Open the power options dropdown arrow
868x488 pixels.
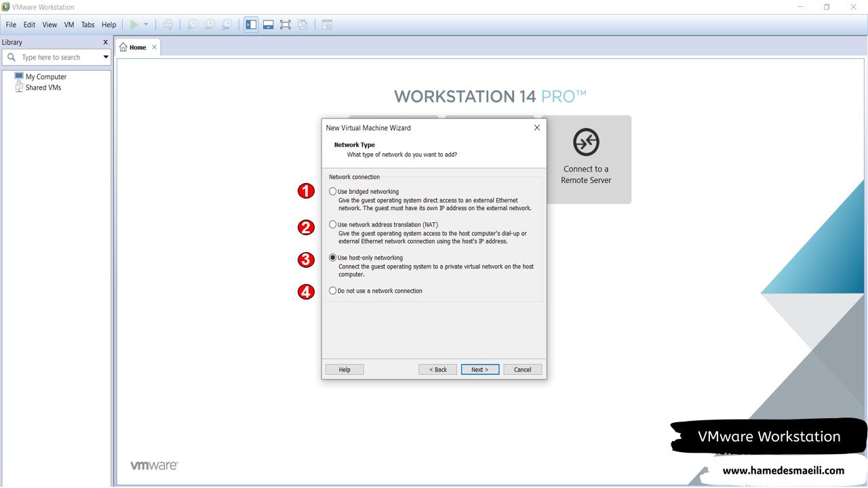pyautogui.click(x=146, y=24)
